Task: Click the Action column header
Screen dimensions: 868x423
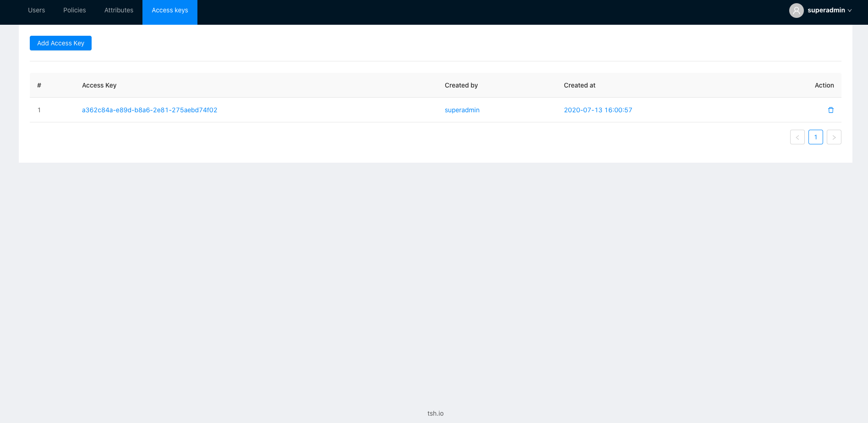Action: tap(824, 85)
